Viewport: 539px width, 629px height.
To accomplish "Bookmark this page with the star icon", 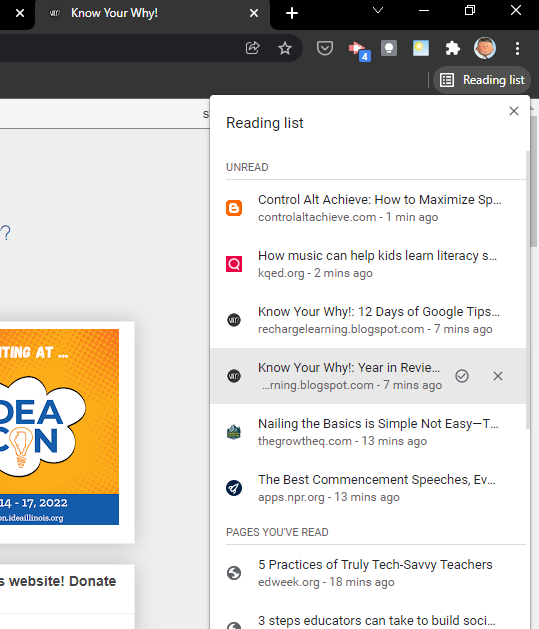I will click(x=285, y=48).
